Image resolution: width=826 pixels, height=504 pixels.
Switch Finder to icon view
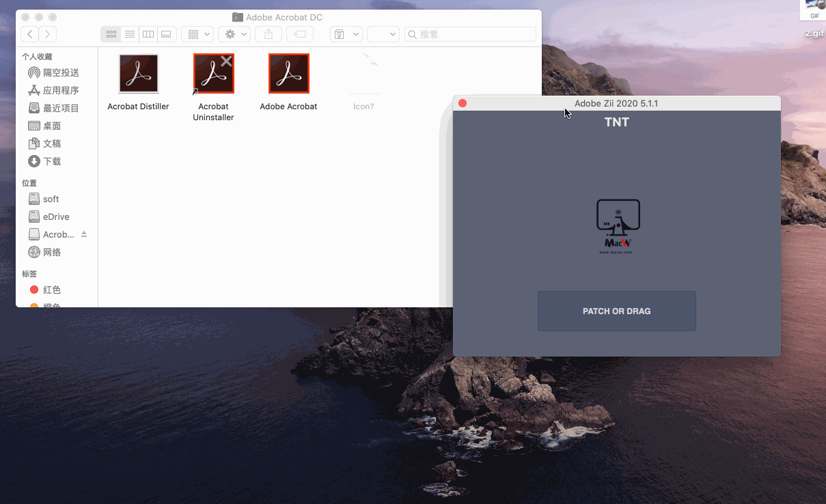pos(111,34)
